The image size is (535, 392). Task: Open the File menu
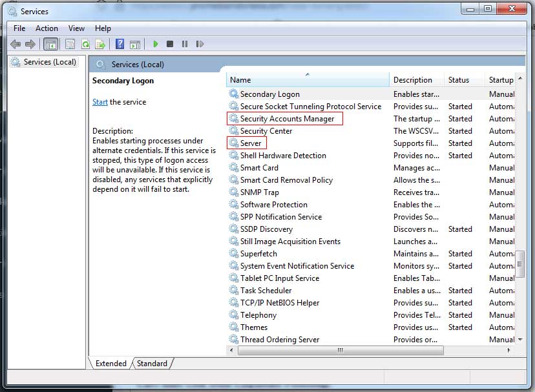click(19, 28)
